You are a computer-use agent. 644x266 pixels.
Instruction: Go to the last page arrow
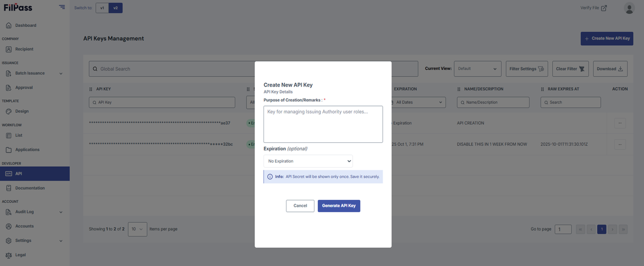(x=623, y=229)
